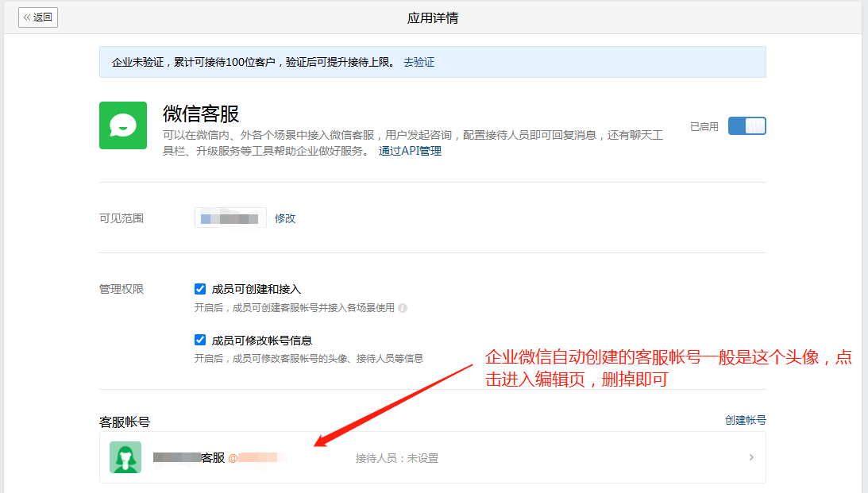Click the 可见范围 label
Viewport: 868px width, 493px height.
pyautogui.click(x=122, y=218)
